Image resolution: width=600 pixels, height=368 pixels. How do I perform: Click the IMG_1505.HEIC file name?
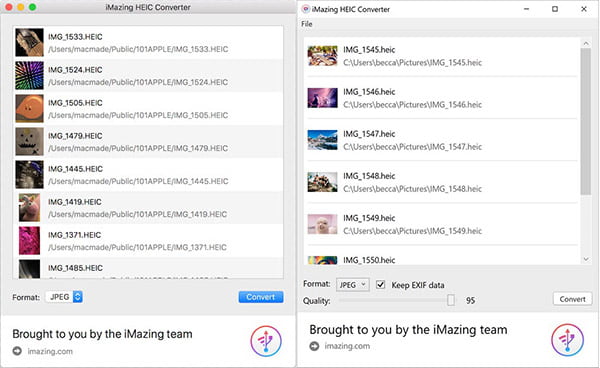(75, 103)
